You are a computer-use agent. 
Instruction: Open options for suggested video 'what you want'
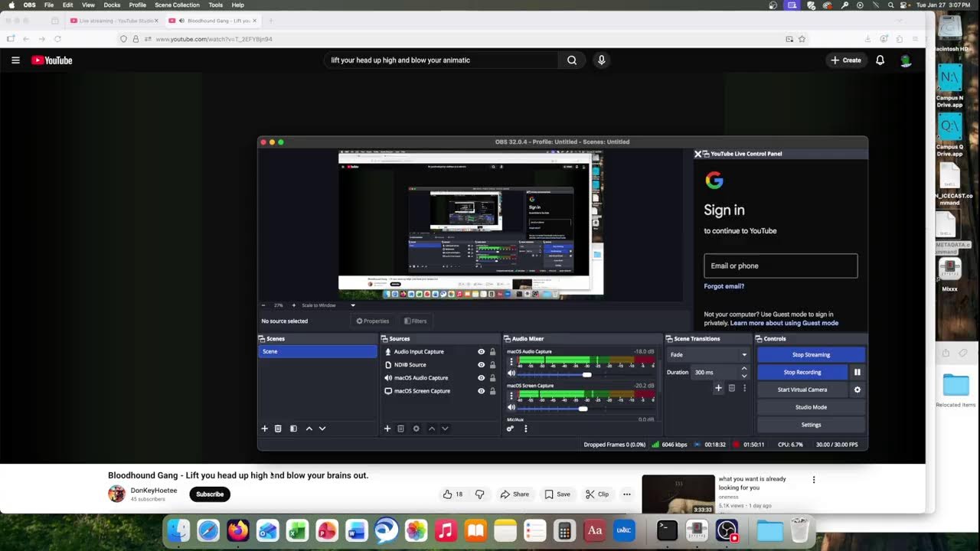pos(814,480)
